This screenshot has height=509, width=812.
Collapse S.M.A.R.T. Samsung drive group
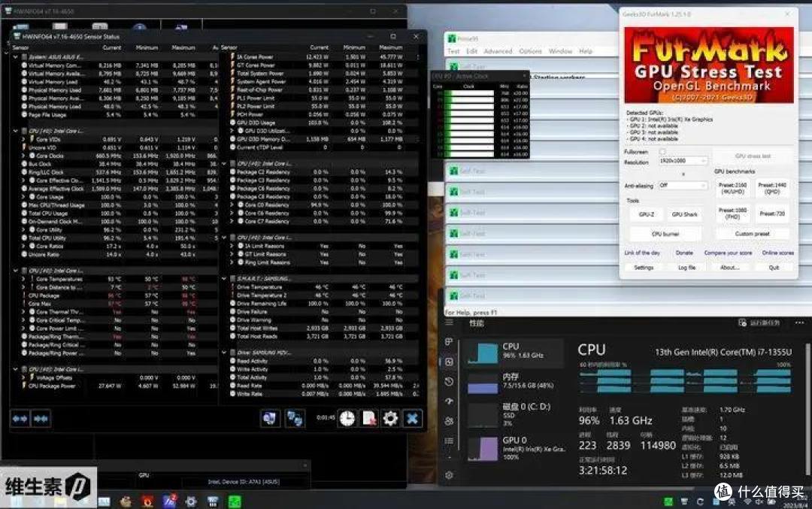pos(224,279)
